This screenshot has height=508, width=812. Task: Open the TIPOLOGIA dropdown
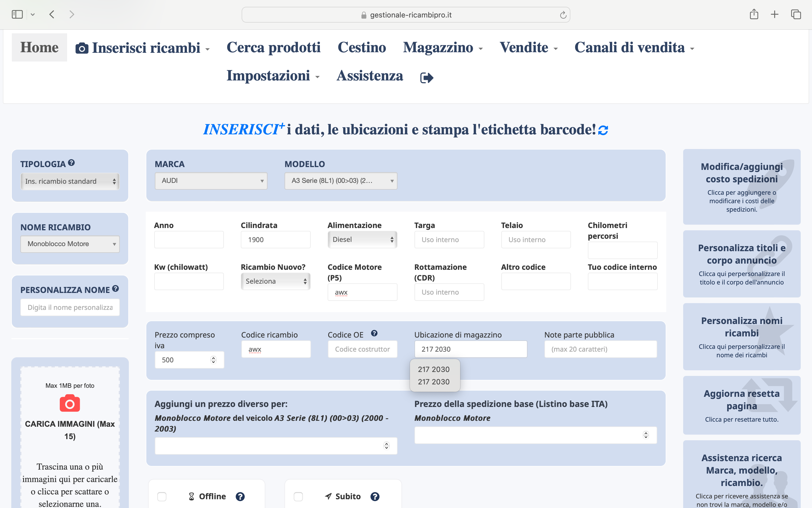click(x=70, y=181)
